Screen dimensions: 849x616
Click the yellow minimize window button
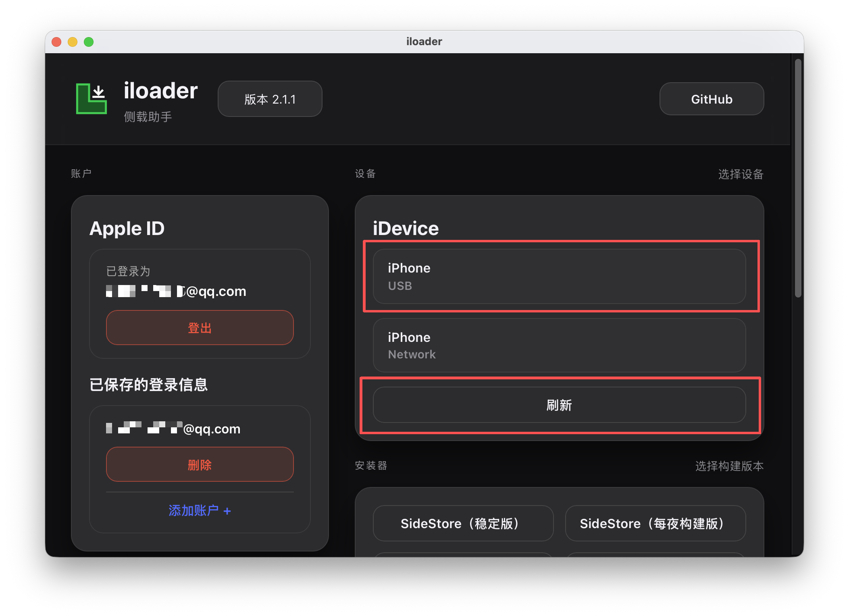73,42
